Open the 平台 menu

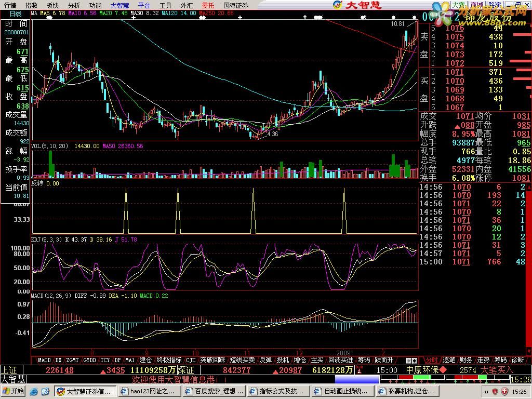tap(144, 5)
